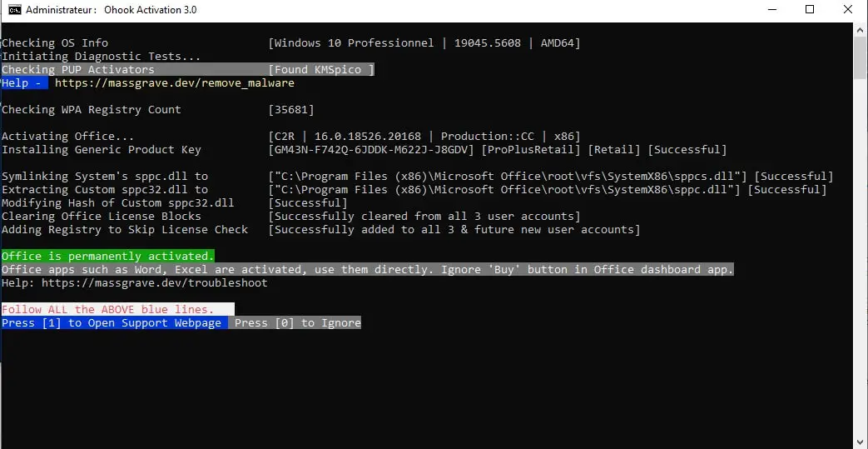The image size is (868, 449).
Task: Click "Symlinking System's sppc.dll to" label
Action: coord(105,177)
